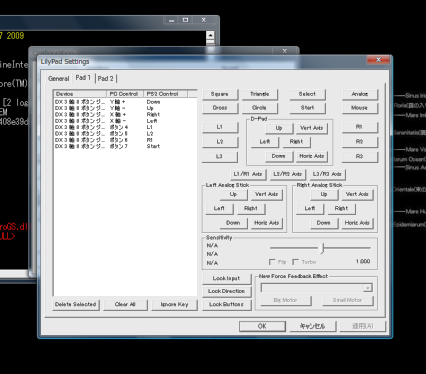This screenshot has height=374, width=426.
Task: Click Down in Right Analog Stick group
Action: [x=324, y=223]
